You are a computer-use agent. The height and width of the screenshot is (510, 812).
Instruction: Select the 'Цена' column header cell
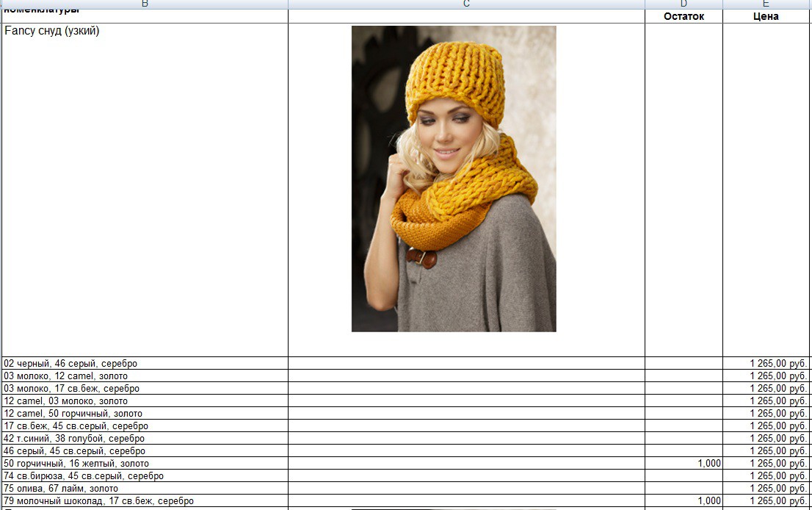[x=766, y=16]
